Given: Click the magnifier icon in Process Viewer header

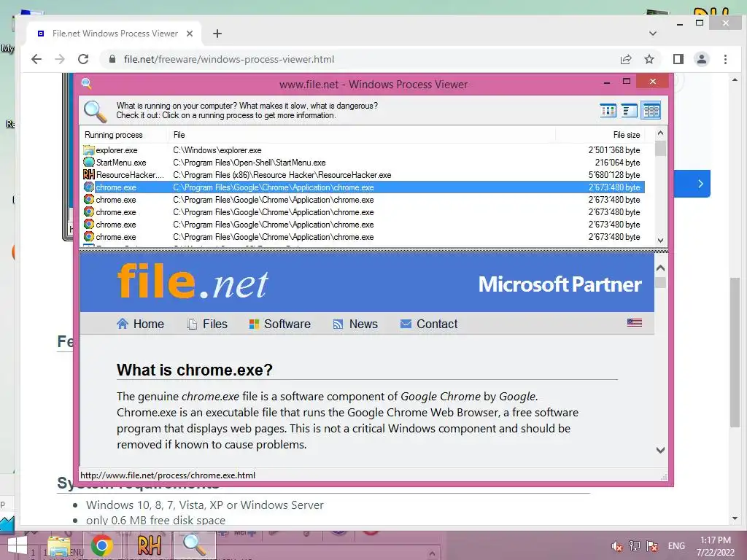Looking at the screenshot, I should (95, 112).
